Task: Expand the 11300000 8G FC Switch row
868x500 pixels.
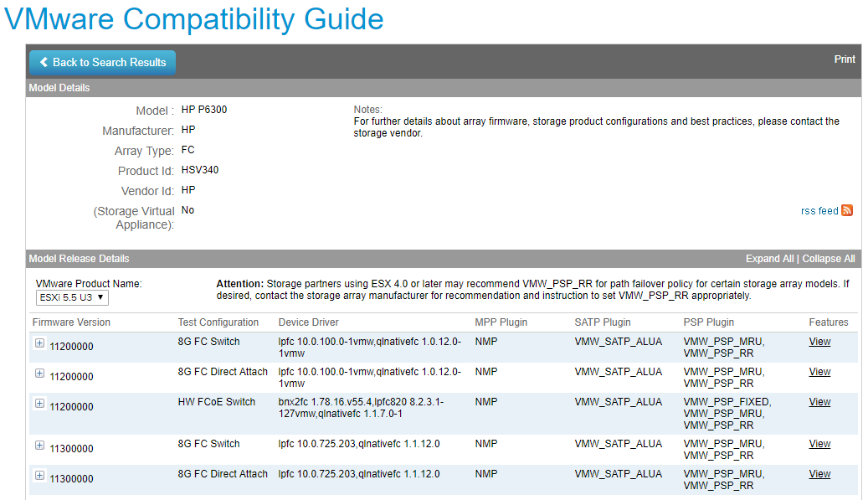Action: tap(40, 446)
